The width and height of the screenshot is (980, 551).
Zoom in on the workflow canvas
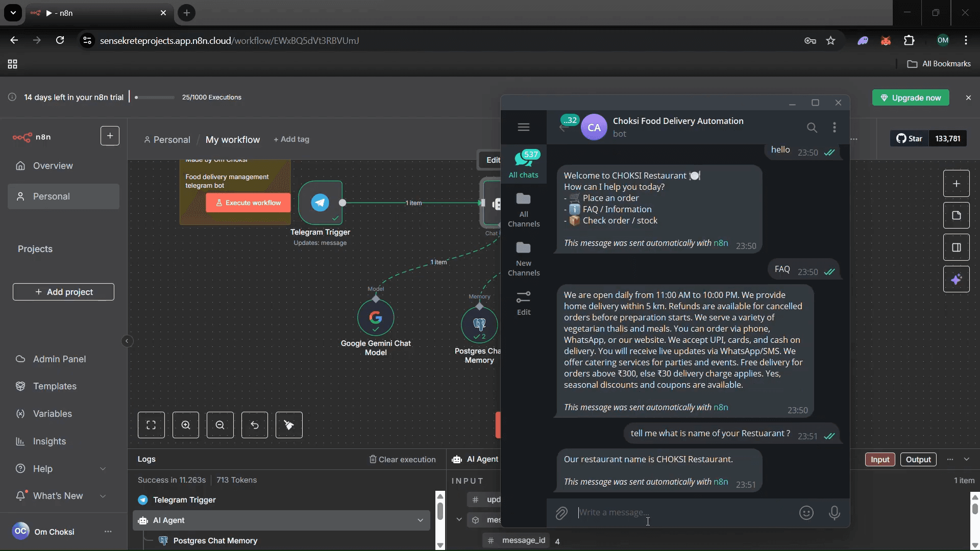click(x=186, y=425)
